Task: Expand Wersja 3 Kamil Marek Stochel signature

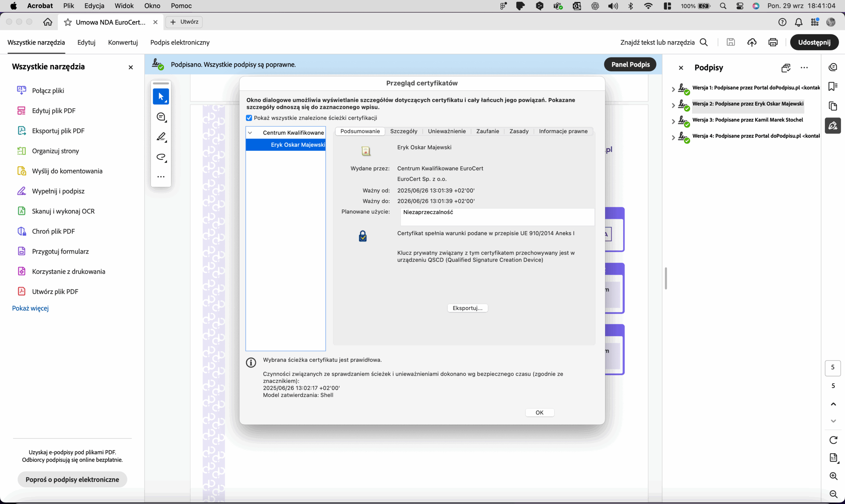Action: coord(673,121)
